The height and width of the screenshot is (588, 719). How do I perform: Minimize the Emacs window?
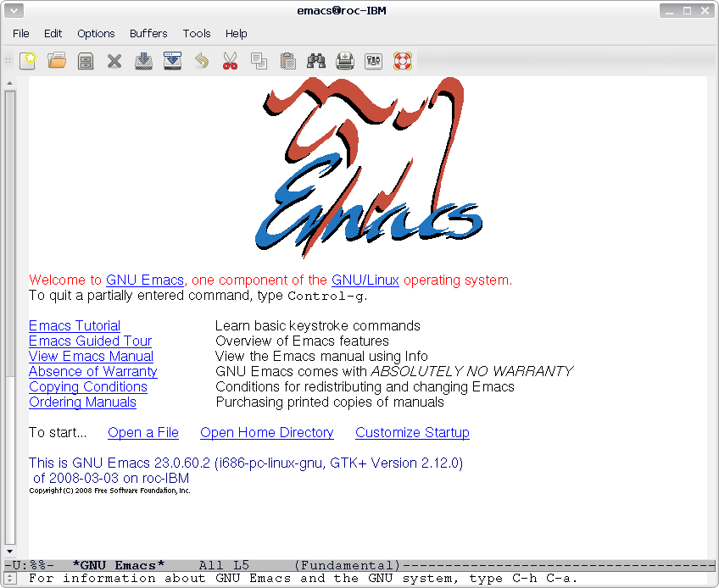[670, 10]
